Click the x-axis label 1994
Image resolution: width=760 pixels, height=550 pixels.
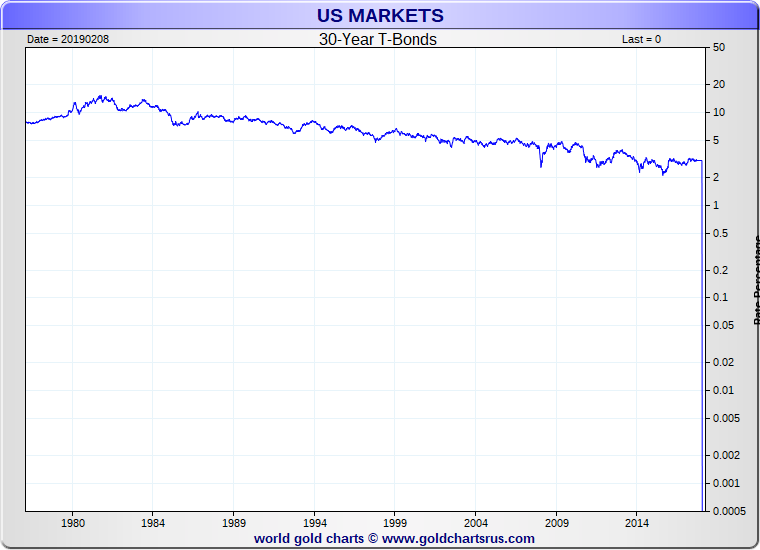tap(315, 523)
